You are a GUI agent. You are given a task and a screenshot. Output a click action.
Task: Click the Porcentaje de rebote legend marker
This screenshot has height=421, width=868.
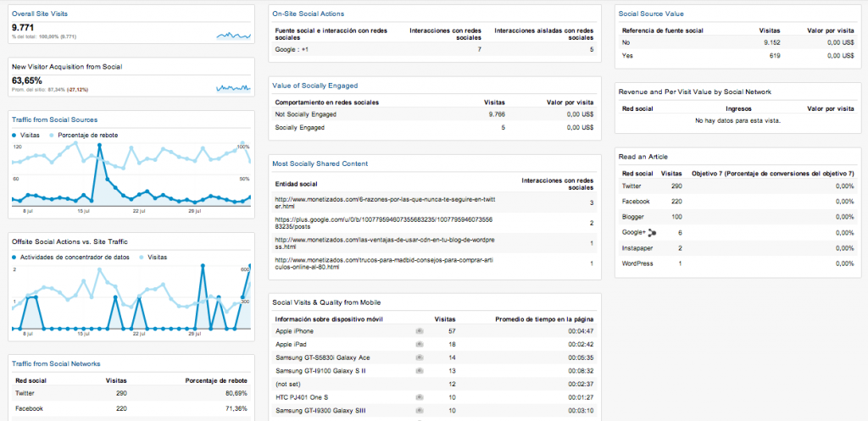(53, 135)
